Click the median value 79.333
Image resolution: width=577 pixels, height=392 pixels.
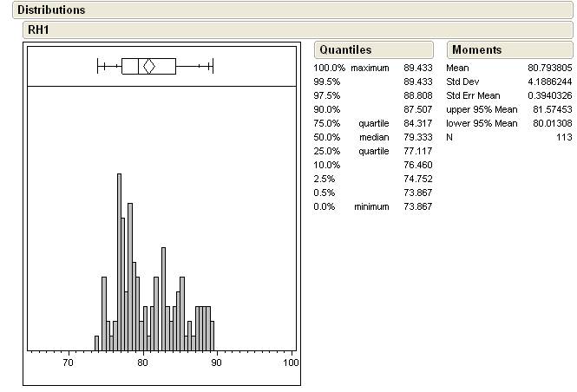416,137
